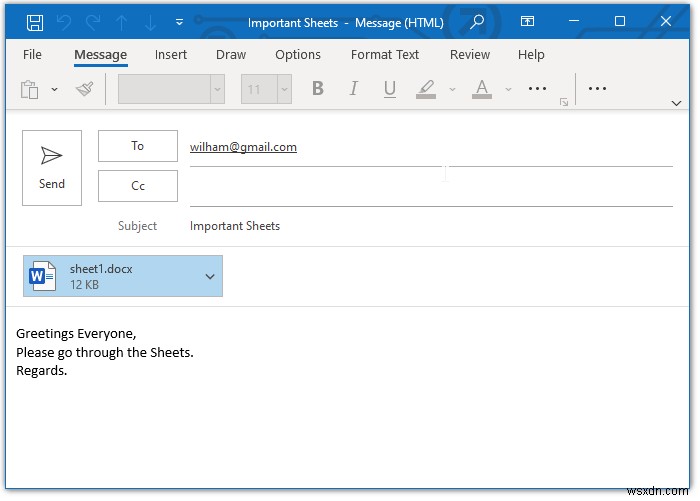Collapse the ribbon with chevron
700x501 pixels.
pos(676,103)
